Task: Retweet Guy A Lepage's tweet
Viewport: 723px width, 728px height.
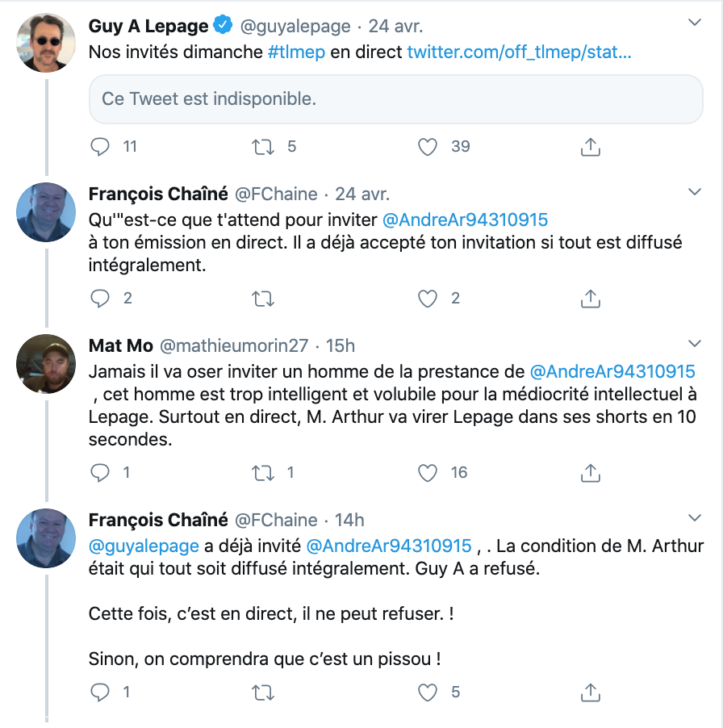Action: pos(262,146)
